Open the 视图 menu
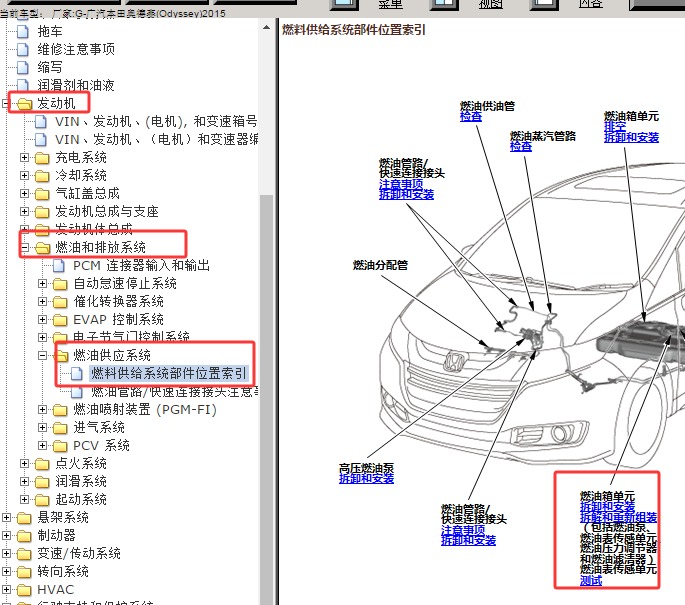 pos(490,4)
